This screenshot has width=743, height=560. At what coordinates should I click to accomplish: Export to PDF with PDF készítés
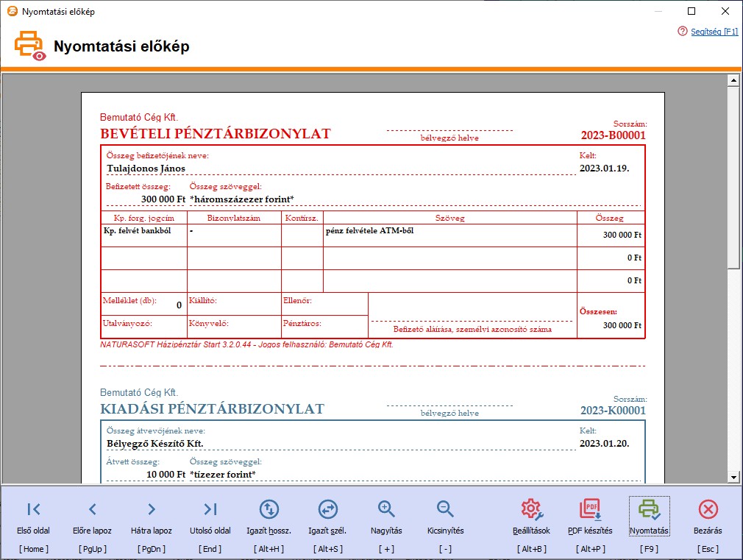pyautogui.click(x=591, y=509)
